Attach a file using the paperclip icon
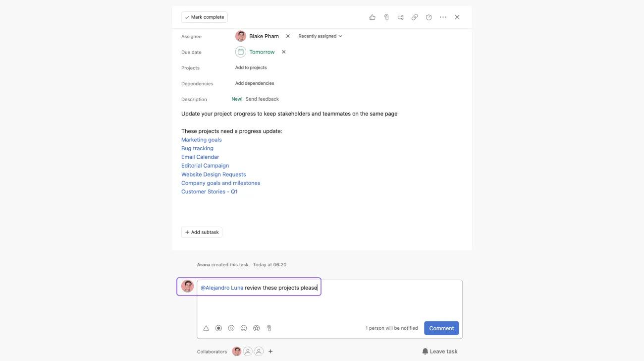Image resolution: width=644 pixels, height=361 pixels. tap(385, 16)
